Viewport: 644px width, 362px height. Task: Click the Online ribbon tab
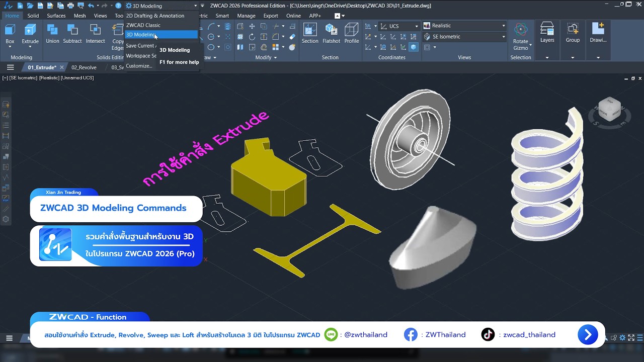pos(293,16)
